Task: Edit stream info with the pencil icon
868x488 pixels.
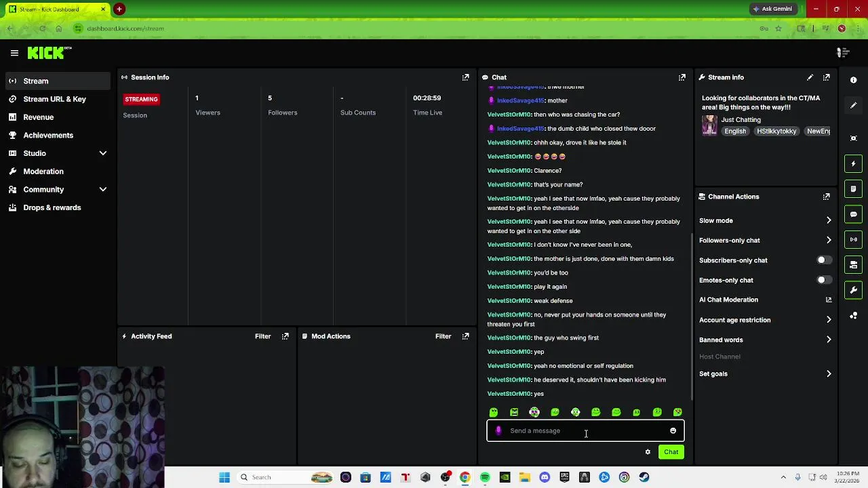Action: click(810, 77)
